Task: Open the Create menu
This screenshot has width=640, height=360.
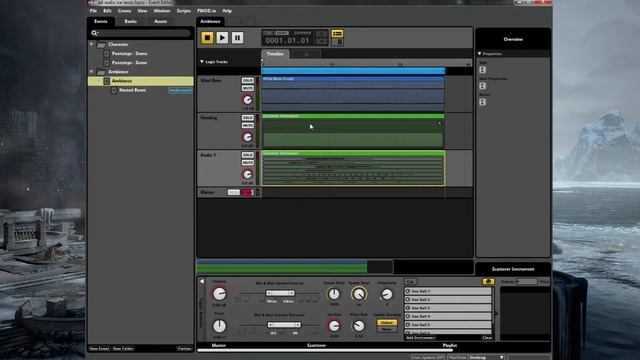Action: (x=124, y=11)
